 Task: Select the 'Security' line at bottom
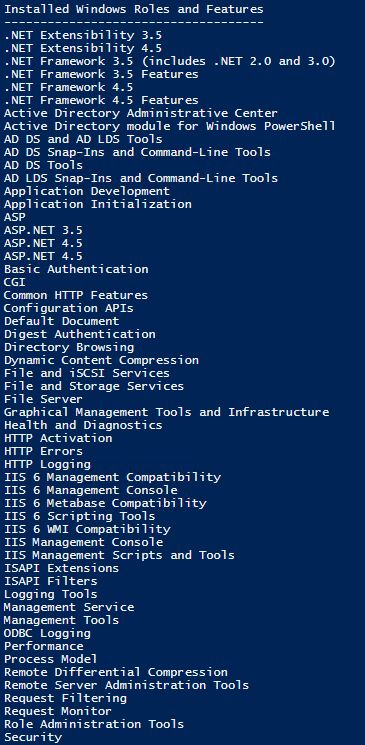pos(33,737)
